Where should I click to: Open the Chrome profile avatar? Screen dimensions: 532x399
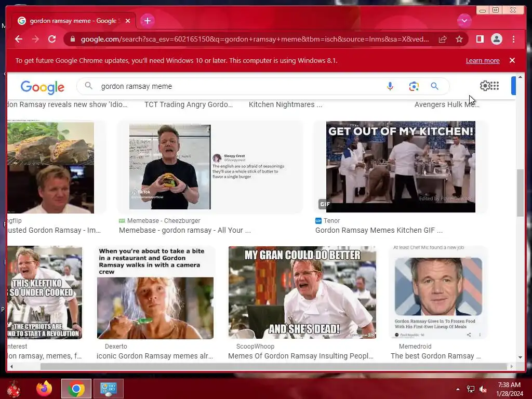(496, 39)
